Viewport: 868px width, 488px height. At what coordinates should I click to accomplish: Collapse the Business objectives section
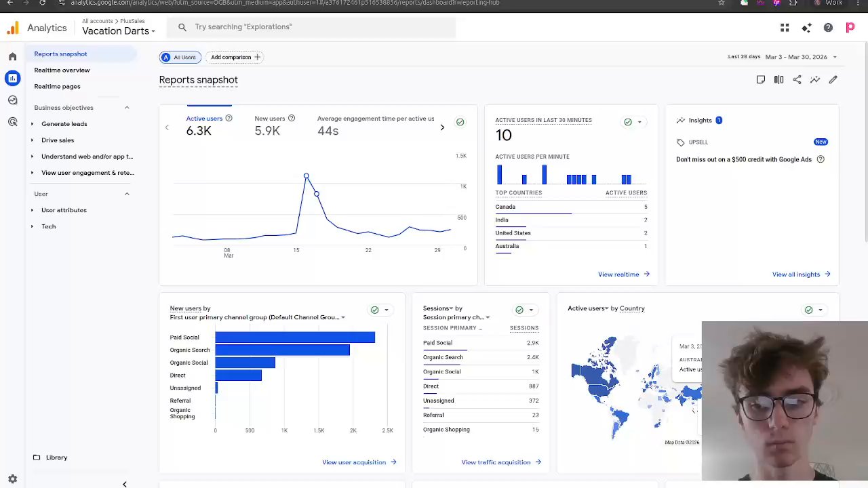[x=127, y=108]
